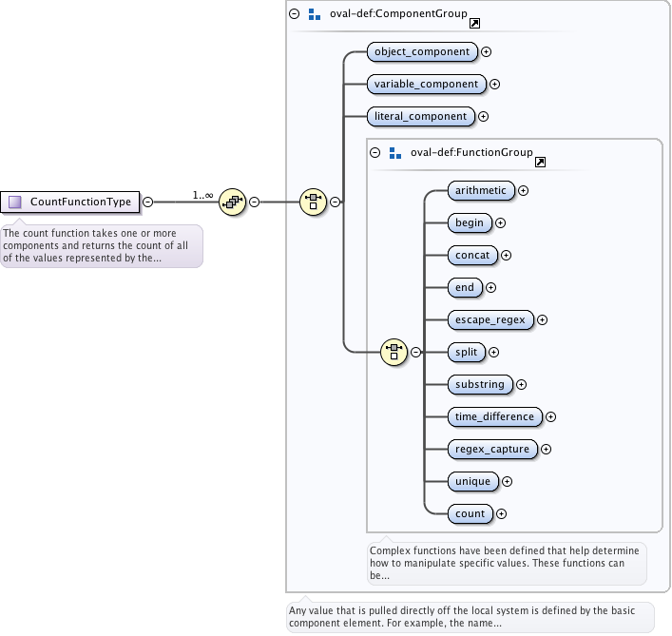Collapse the oval-def:ComponentGroup box

(294, 14)
